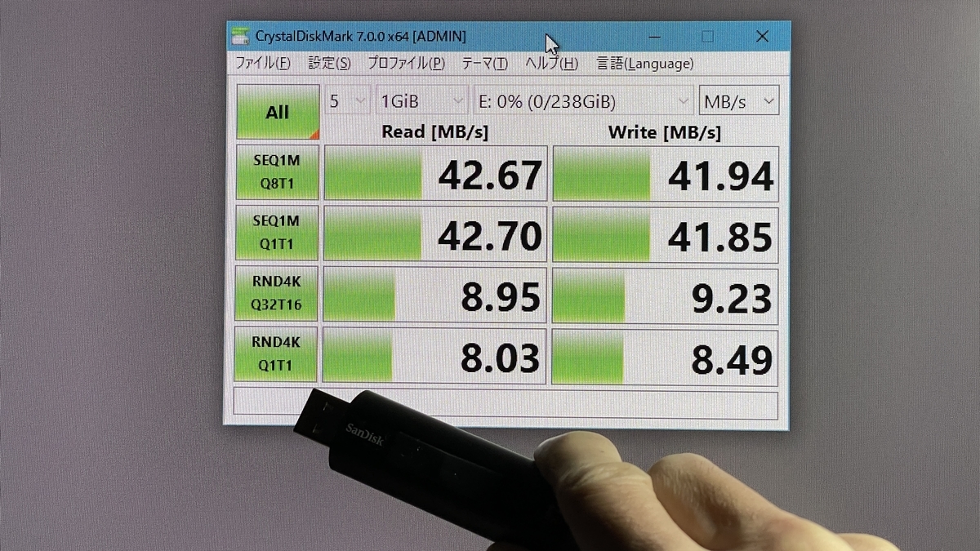The width and height of the screenshot is (980, 551).
Task: Click the Read [MB/s] column header
Action: (x=435, y=132)
